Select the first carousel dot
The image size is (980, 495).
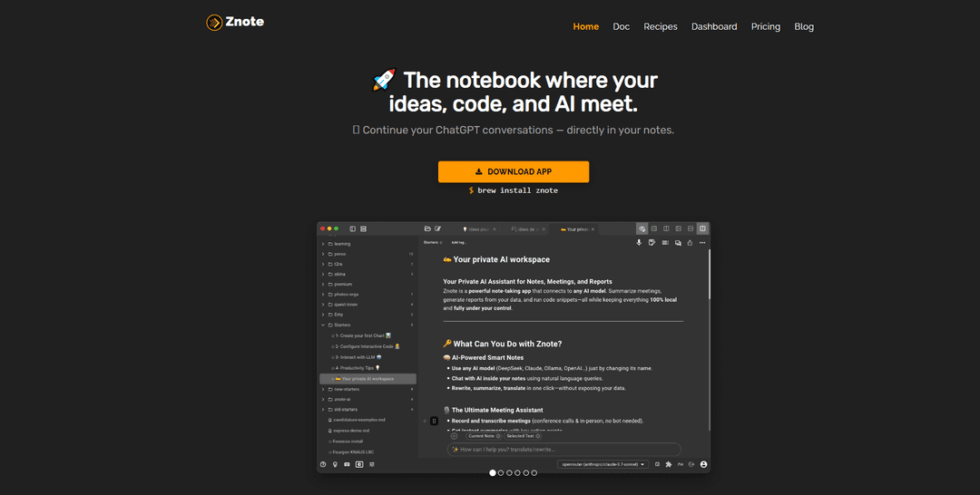coord(493,473)
